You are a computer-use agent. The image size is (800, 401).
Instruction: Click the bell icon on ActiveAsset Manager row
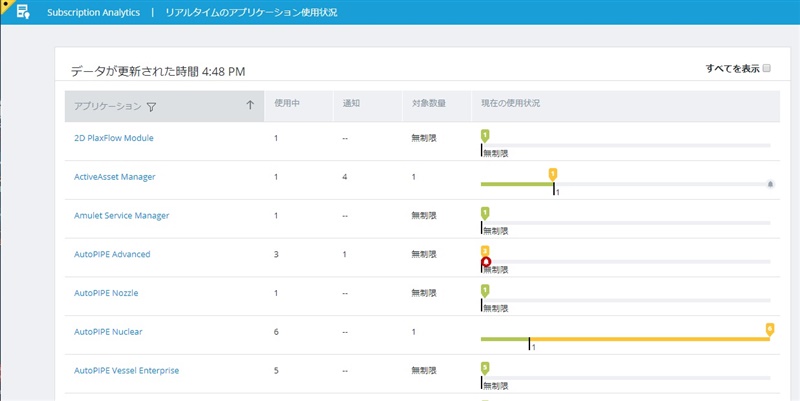[x=769, y=184]
